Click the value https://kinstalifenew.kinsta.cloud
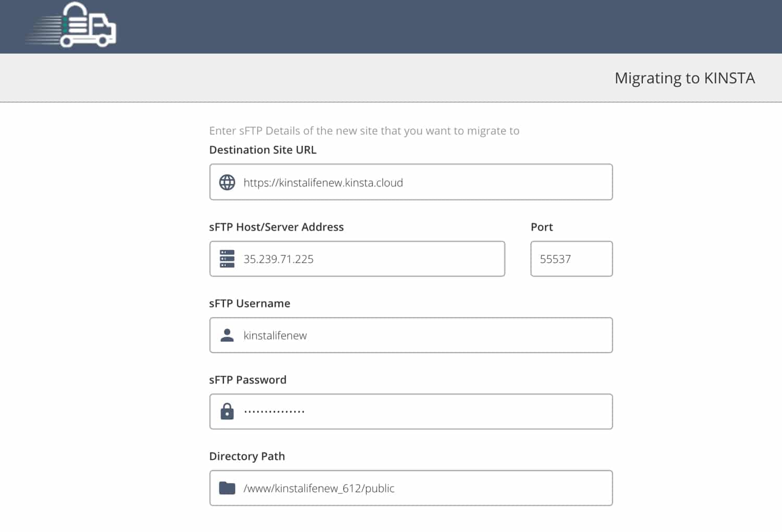Screen dimensions: 782x532 (322, 182)
